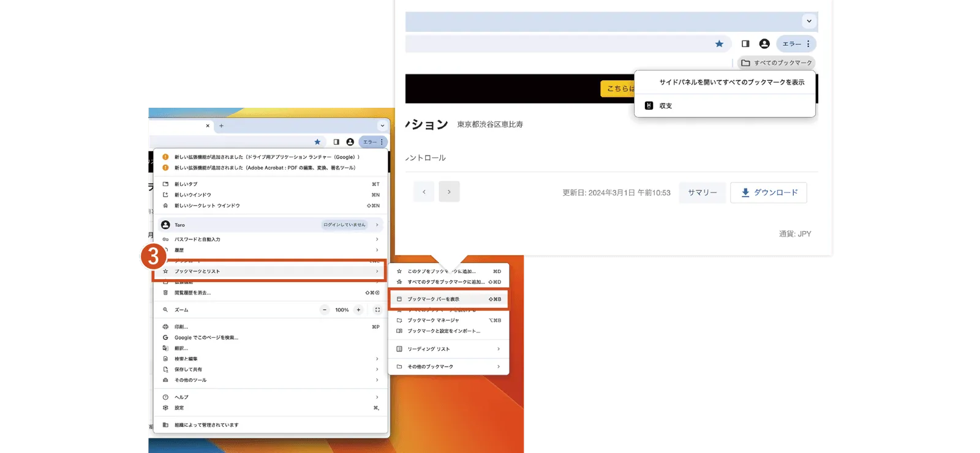Click the yellow こちら button in the black banner
Viewport: 980px width, 453px height.
[617, 88]
